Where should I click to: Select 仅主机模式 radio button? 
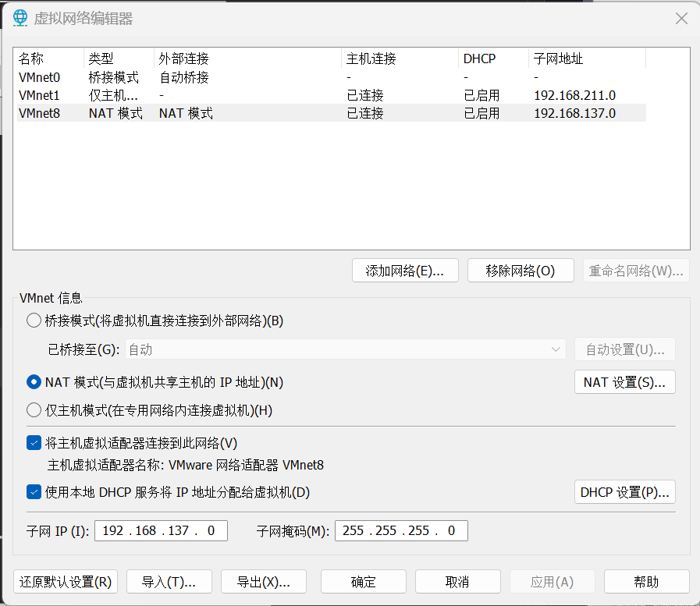(x=34, y=409)
